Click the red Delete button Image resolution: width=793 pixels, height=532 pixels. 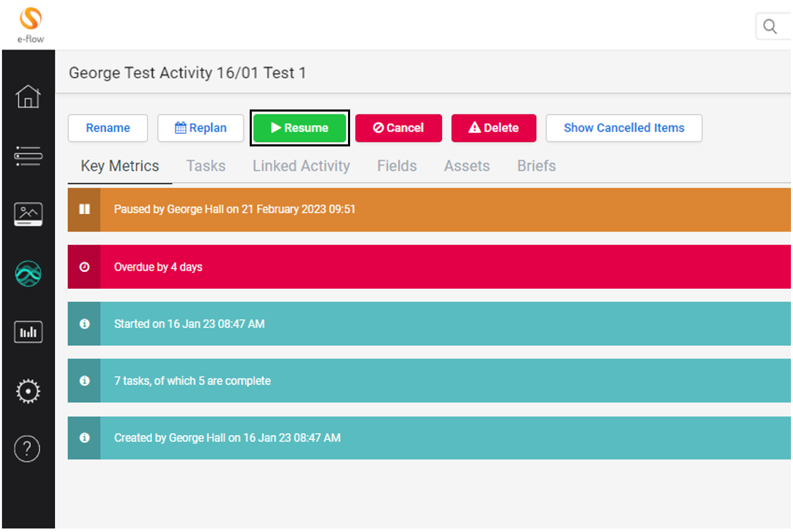pyautogui.click(x=494, y=128)
